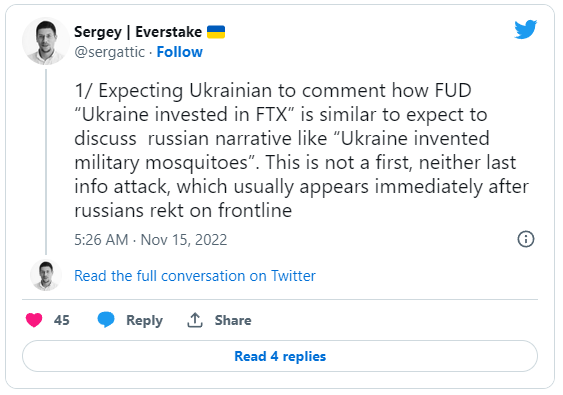Screen dimensions: 563x395
Task: Click the Twitter bird logo
Action: coord(525,29)
